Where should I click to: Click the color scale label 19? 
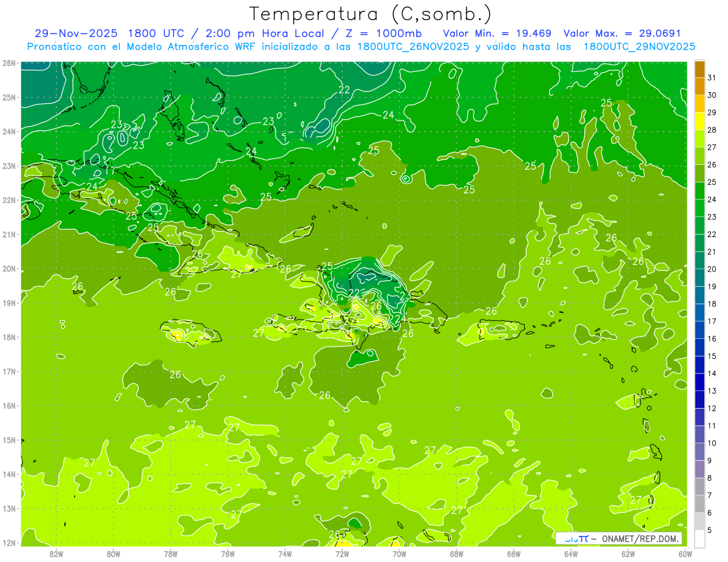tap(712, 287)
